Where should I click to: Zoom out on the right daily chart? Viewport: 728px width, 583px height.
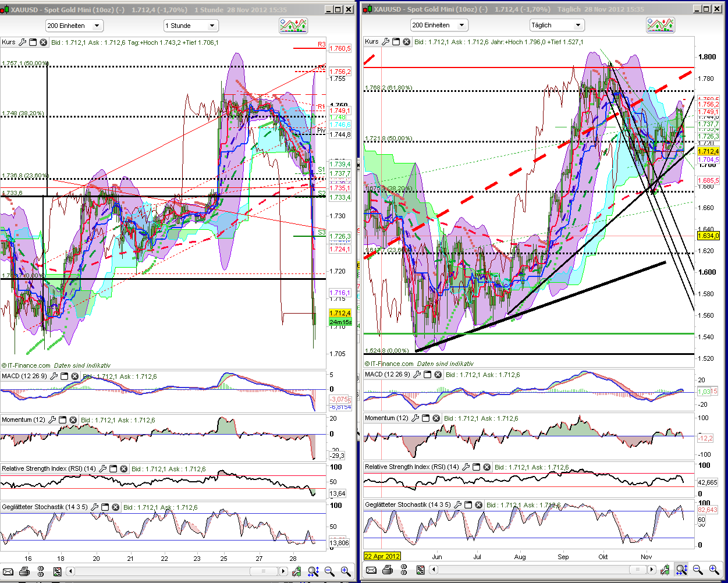tap(698, 570)
